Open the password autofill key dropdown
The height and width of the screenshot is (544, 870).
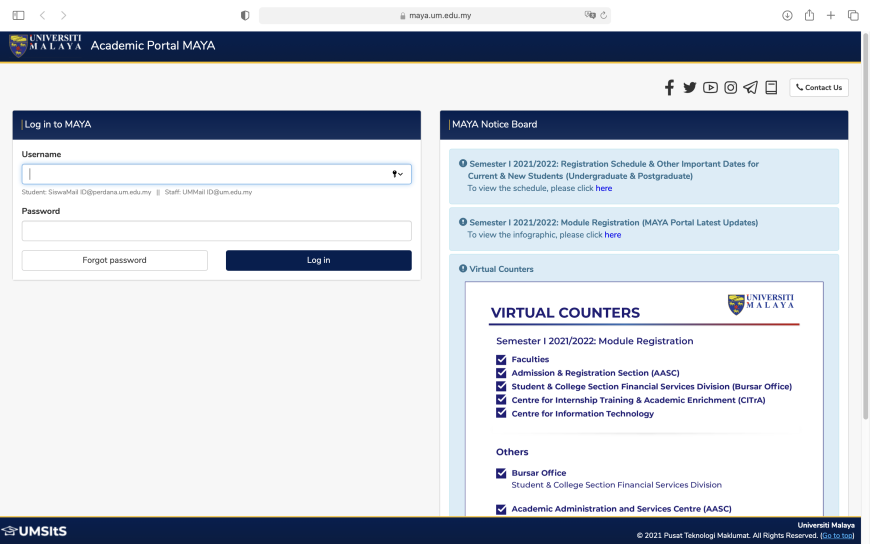click(x=397, y=174)
